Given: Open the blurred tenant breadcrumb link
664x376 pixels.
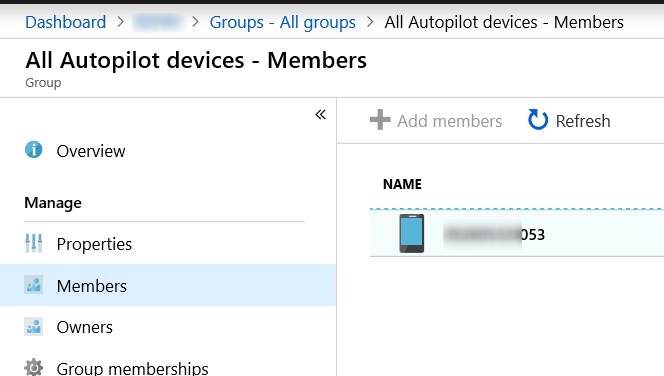Looking at the screenshot, I should click(158, 22).
